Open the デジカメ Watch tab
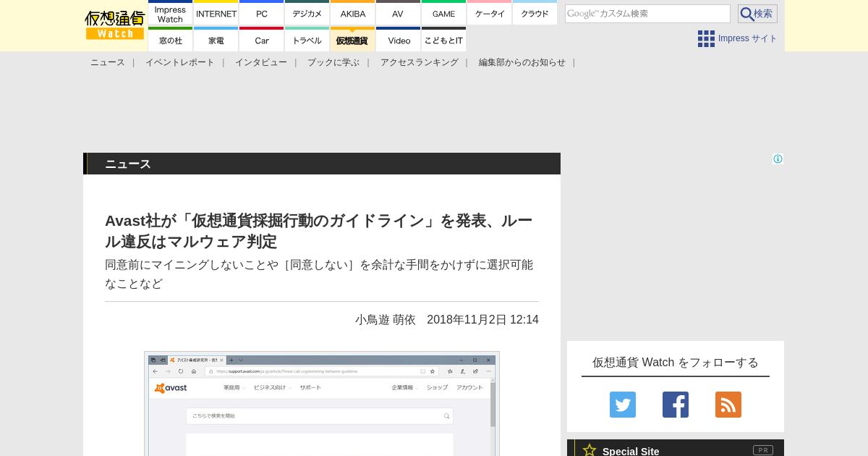868x456 pixels. click(307, 14)
